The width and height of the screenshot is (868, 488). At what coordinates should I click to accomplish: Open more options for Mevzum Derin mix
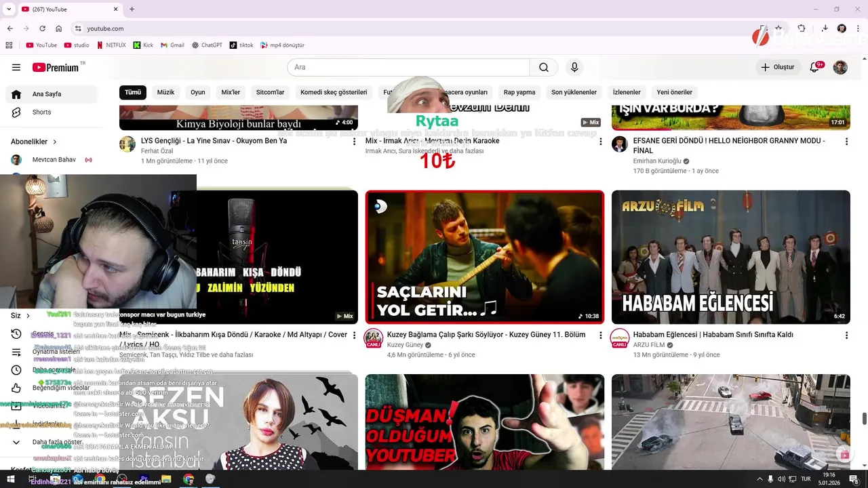click(600, 142)
